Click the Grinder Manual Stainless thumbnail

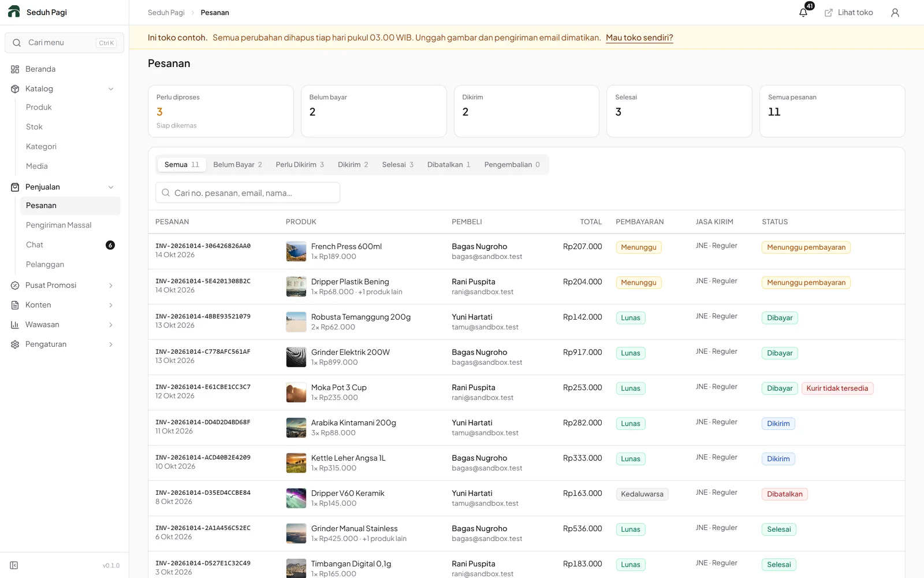296,533
